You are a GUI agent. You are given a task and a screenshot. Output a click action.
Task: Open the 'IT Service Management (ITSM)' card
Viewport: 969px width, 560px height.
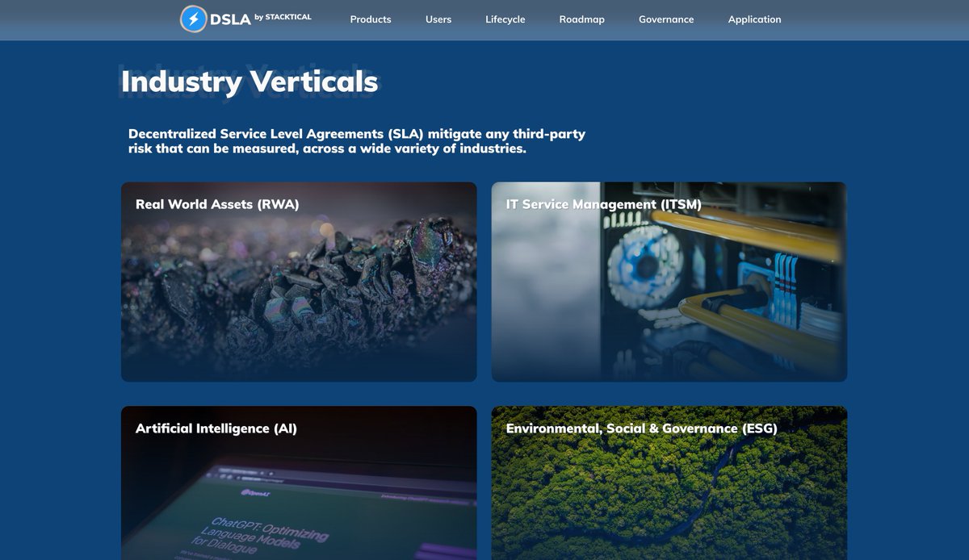click(669, 282)
